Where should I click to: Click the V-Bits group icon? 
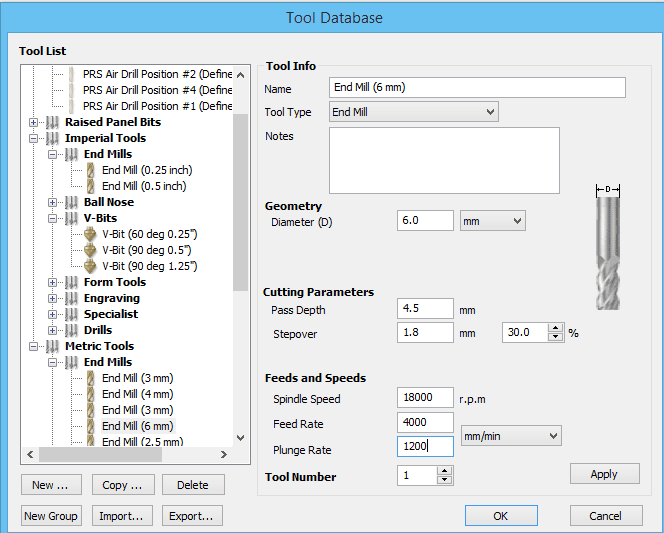coord(71,218)
